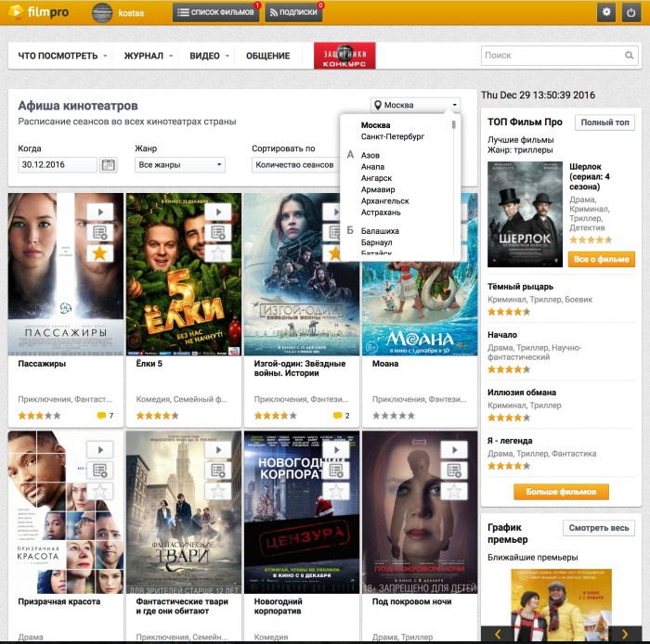Screen dimensions: 650x644
Task: Click the Полный топ button
Action: (604, 122)
